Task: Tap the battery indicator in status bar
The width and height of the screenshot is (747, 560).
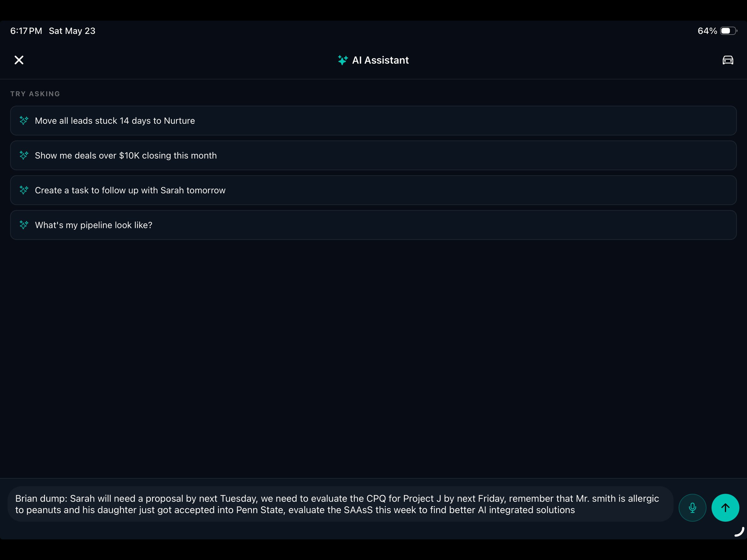Action: coord(729,31)
